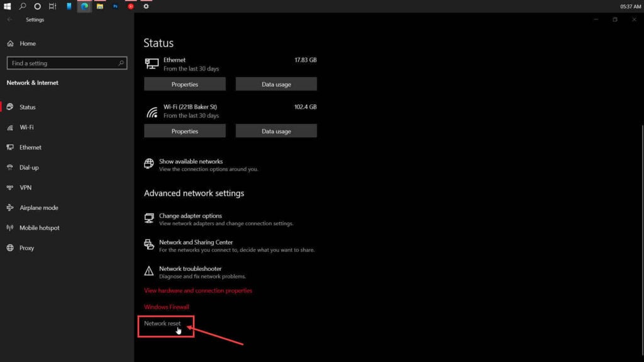Select the Status tab in sidebar
The width and height of the screenshot is (644, 362).
pos(27,107)
